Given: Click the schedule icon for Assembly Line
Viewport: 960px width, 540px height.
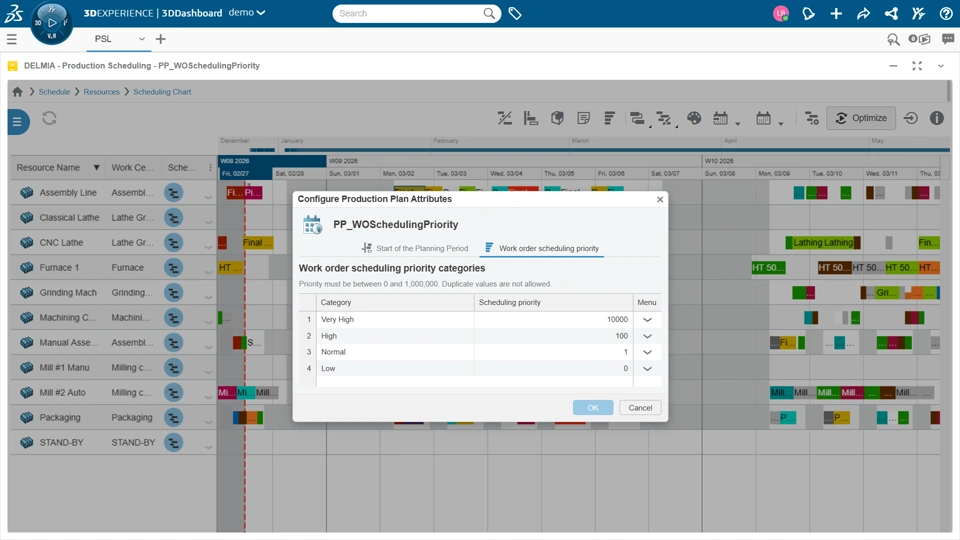Looking at the screenshot, I should [173, 193].
